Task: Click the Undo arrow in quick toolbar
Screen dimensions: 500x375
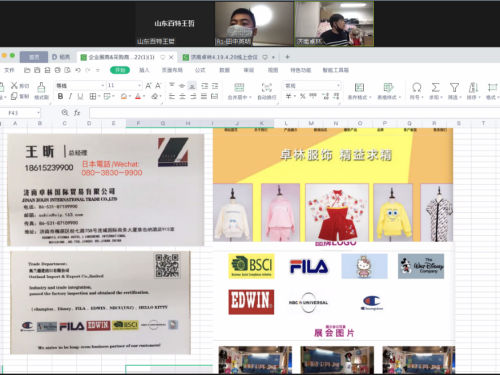Action: (x=78, y=70)
